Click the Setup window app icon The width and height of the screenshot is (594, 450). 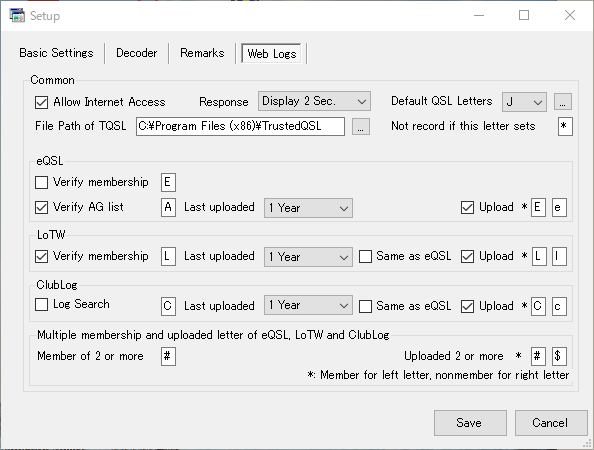pos(17,16)
